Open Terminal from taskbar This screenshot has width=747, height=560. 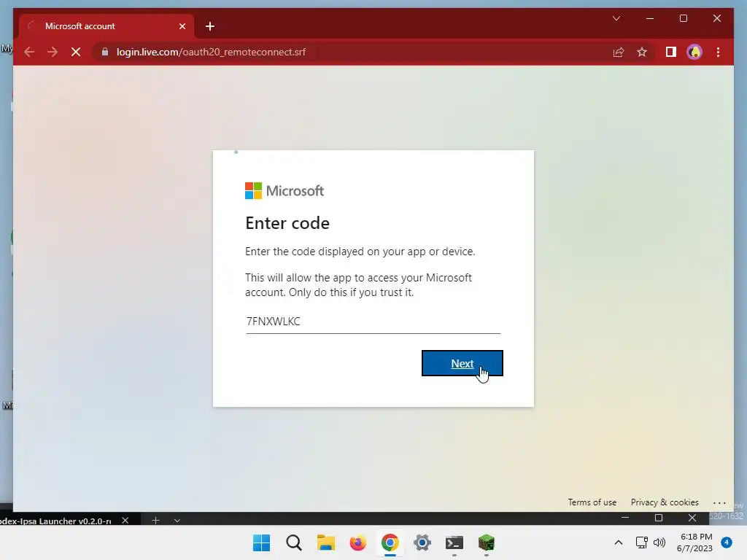tap(454, 542)
